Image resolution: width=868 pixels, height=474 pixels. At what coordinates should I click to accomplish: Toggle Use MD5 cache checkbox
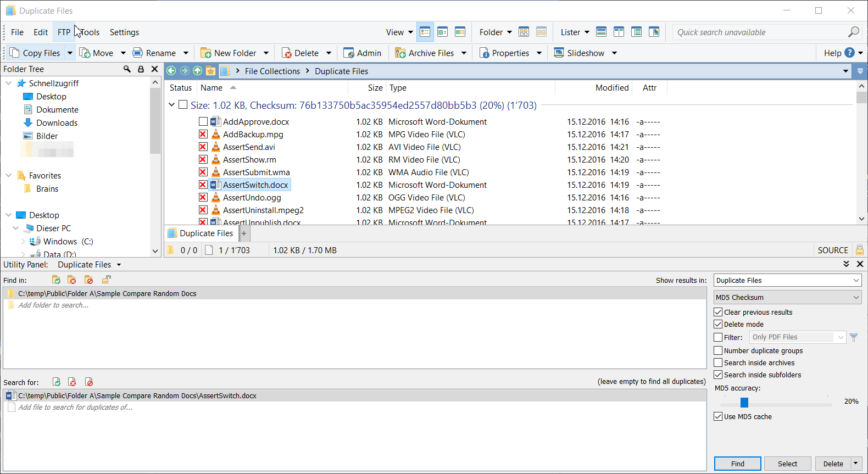pyautogui.click(x=718, y=416)
